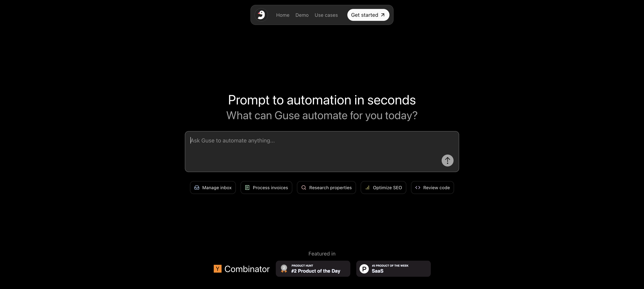The image size is (644, 289).
Task: Click the code brackets icon
Action: pos(418,188)
